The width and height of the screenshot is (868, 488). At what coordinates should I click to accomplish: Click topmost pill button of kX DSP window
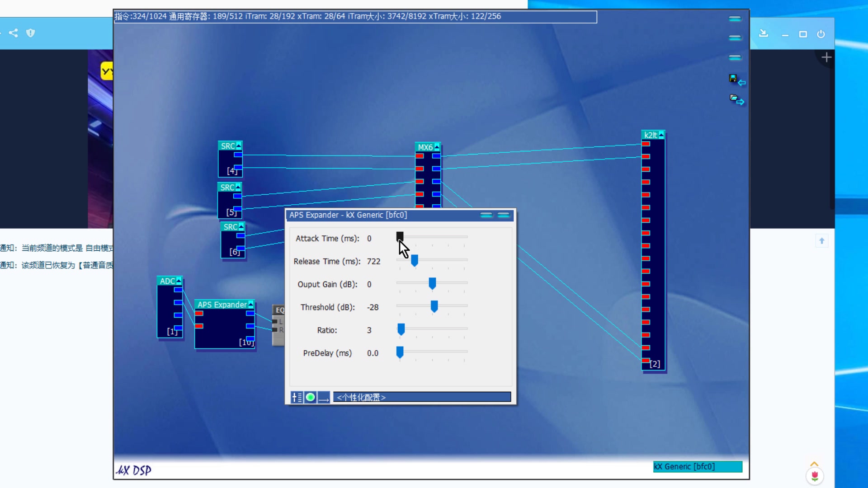tap(735, 19)
